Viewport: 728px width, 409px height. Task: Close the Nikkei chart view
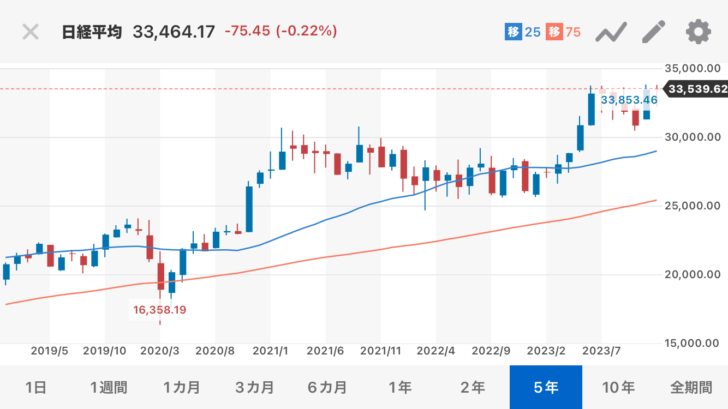(31, 32)
